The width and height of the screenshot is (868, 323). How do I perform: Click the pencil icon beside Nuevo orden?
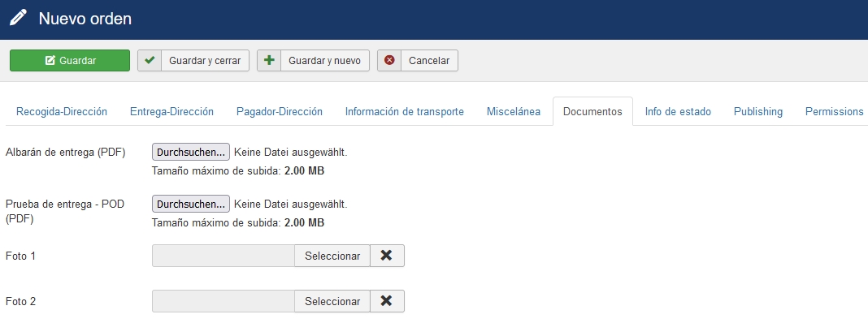(x=18, y=18)
